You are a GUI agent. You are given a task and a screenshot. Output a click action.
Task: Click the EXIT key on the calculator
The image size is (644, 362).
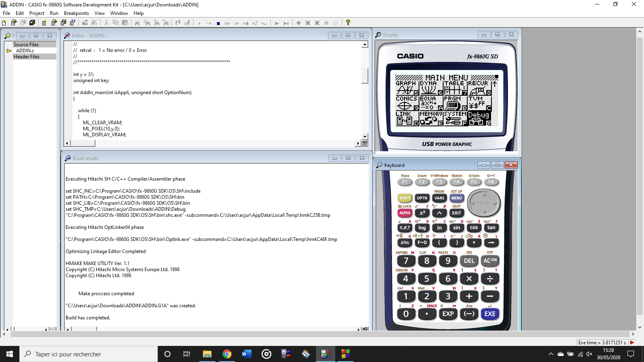(x=456, y=213)
